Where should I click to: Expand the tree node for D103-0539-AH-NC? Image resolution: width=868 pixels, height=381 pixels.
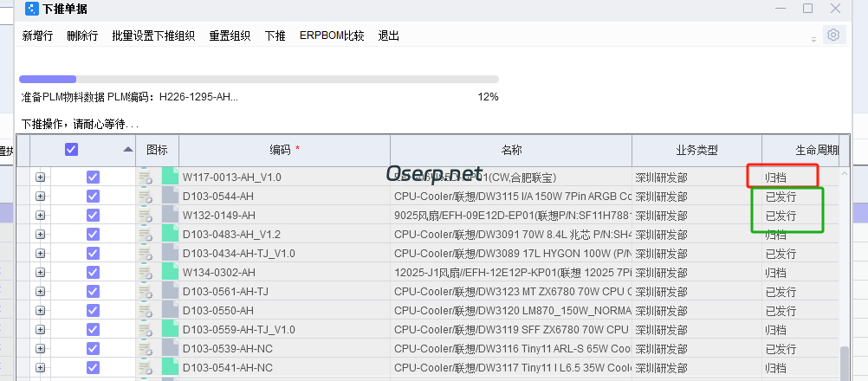40,349
